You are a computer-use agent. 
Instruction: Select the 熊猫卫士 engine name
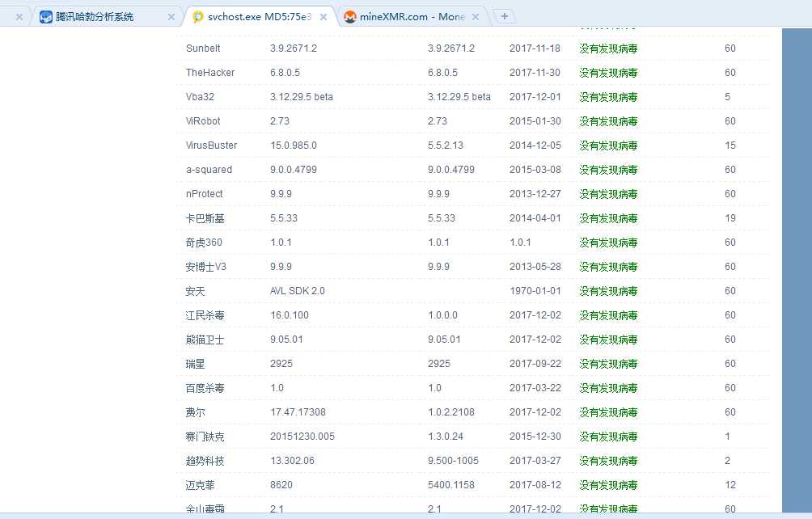205,340
